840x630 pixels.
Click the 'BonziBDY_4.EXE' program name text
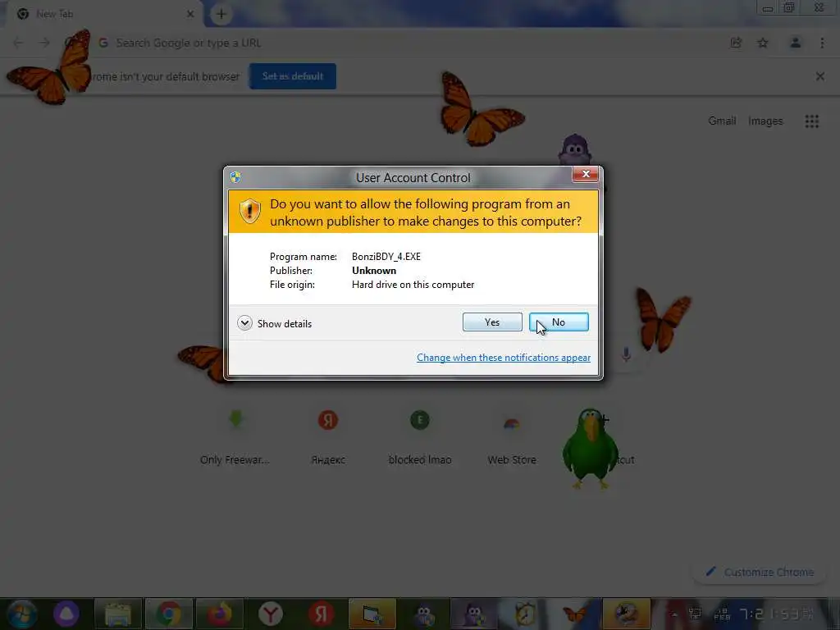tap(386, 257)
